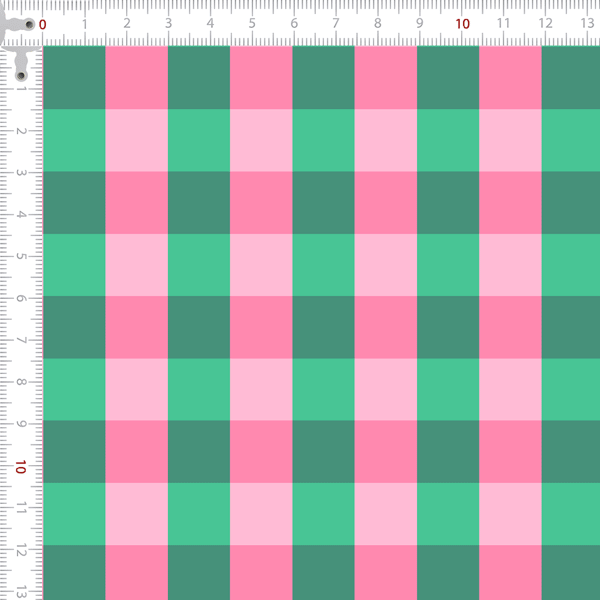Pick dark green square in top-right corner

(571, 78)
